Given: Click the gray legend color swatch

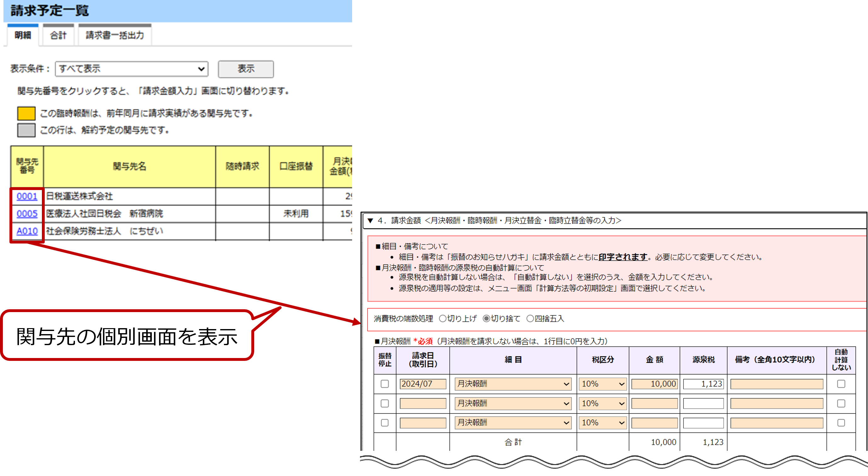Looking at the screenshot, I should tap(26, 130).
